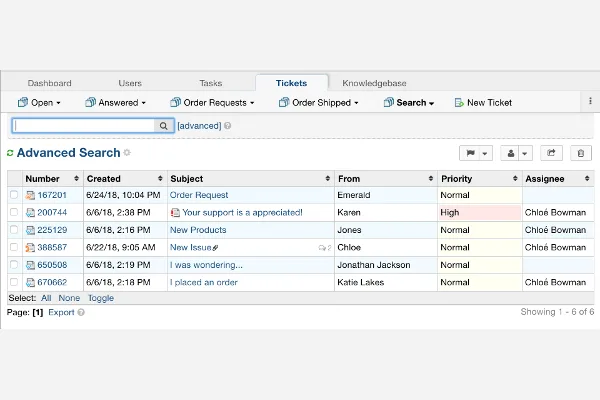The width and height of the screenshot is (600, 400).
Task: Click the ticket icon for 167201
Action: click(30, 195)
